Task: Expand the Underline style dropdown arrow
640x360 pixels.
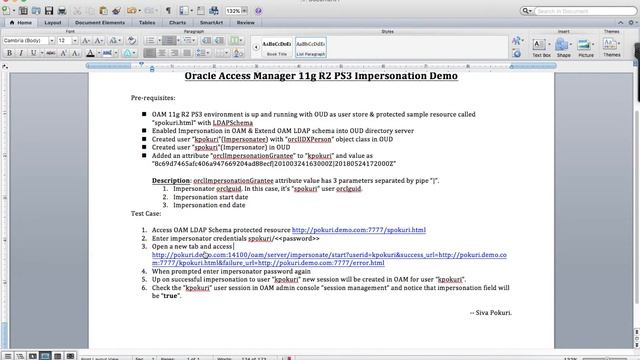Action: coord(42,53)
